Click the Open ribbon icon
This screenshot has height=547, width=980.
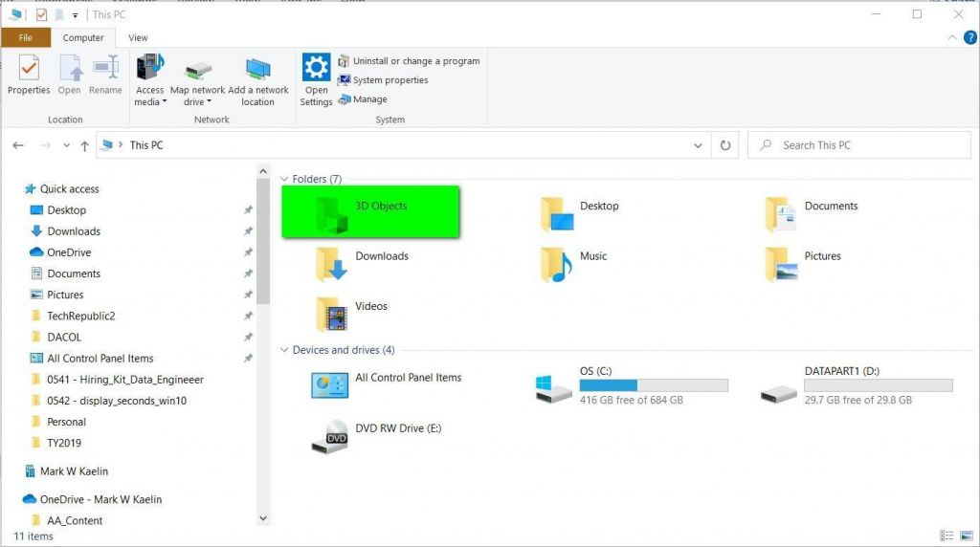(69, 75)
